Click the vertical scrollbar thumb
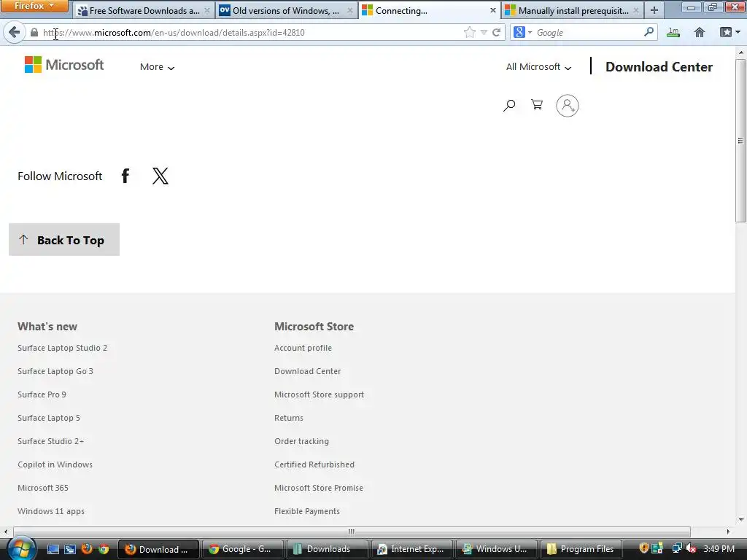 [x=741, y=141]
